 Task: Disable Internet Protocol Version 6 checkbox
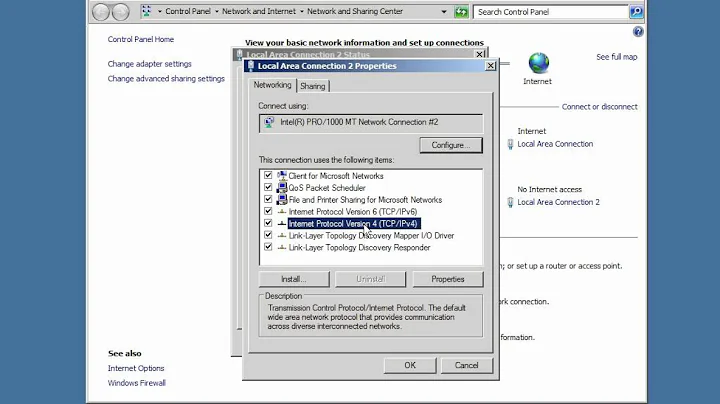268,211
